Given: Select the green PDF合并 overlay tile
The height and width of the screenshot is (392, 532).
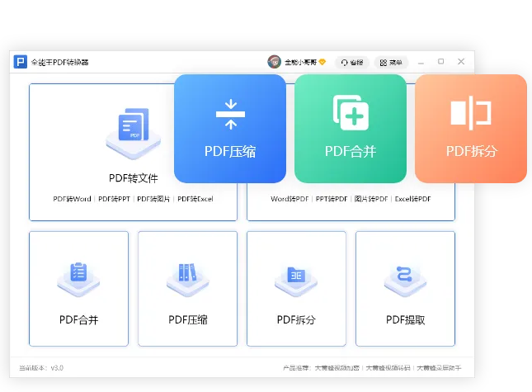Looking at the screenshot, I should (351, 129).
